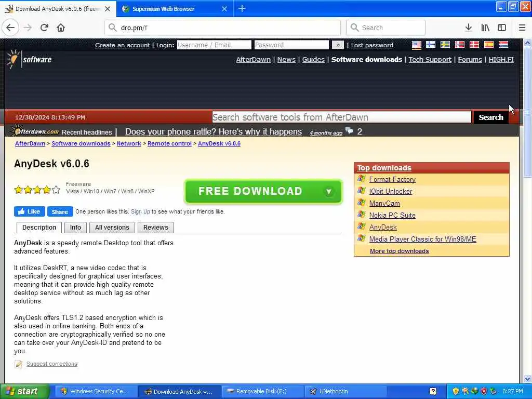Select the Norwegian flag language

[x=459, y=45]
